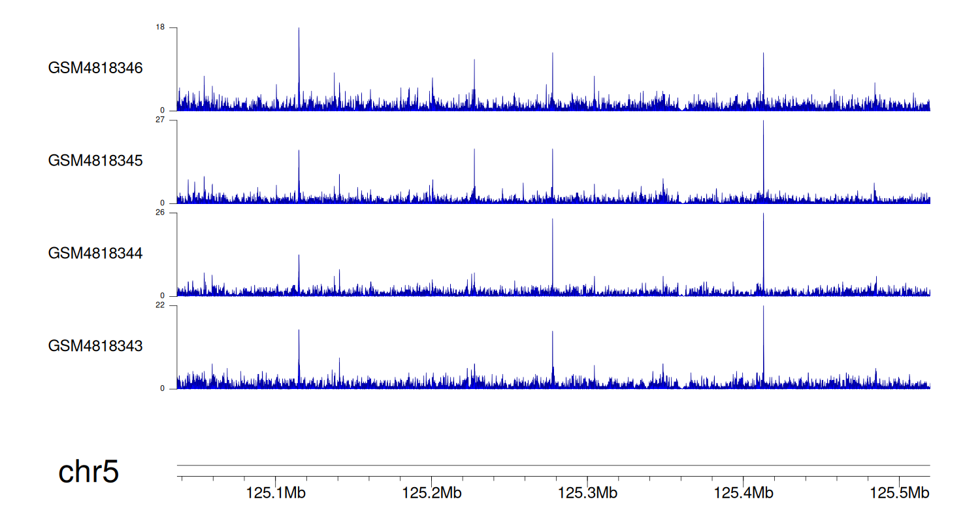Jump to the 125.3Mb axis label
Screen dimensions: 980x510
(x=587, y=492)
